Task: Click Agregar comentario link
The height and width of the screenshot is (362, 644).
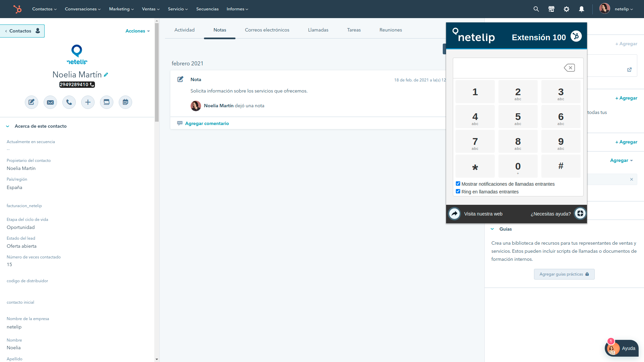Action: point(207,123)
